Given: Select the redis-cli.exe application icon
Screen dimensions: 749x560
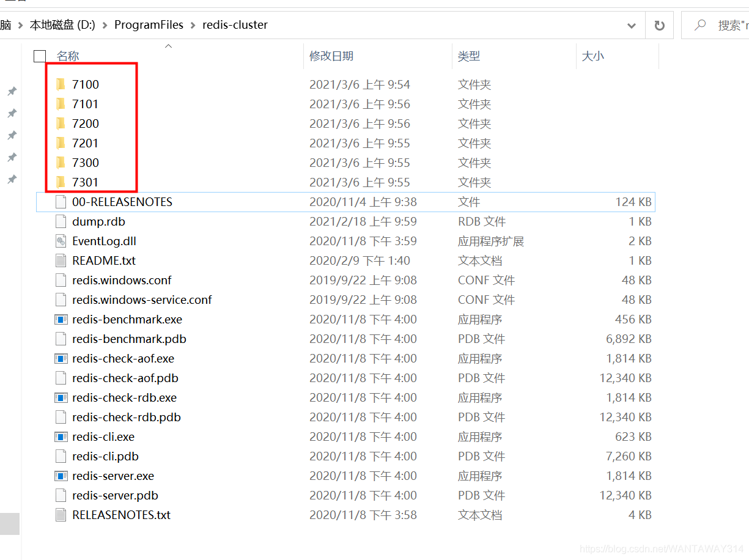Looking at the screenshot, I should (x=61, y=437).
